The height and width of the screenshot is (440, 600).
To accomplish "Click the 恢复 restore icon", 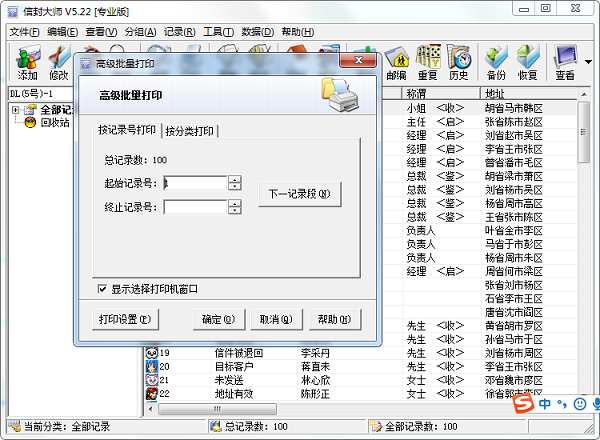I will click(528, 63).
